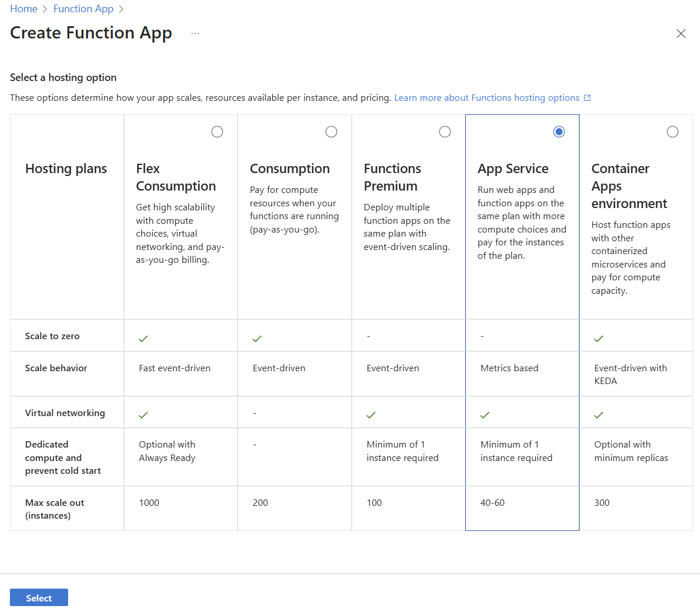This screenshot has width=700, height=609.
Task: Click the 40-60 instances value for App Service
Action: 492,502
